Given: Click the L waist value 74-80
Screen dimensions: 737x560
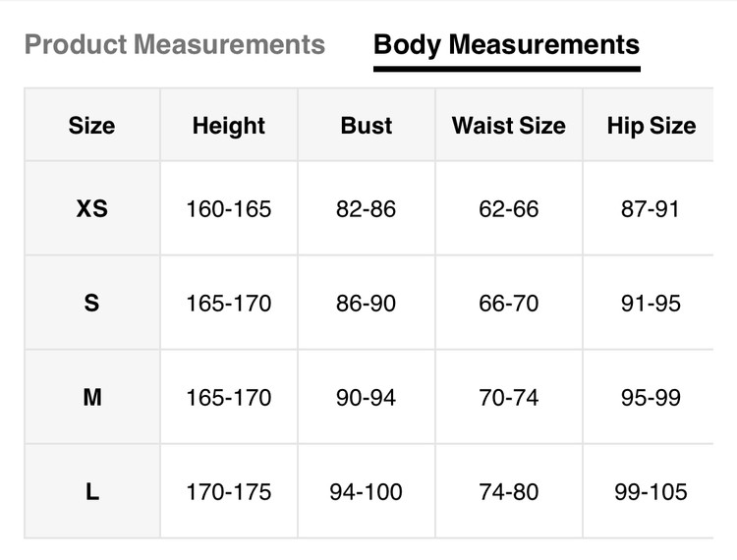Looking at the screenshot, I should pyautogui.click(x=509, y=492).
